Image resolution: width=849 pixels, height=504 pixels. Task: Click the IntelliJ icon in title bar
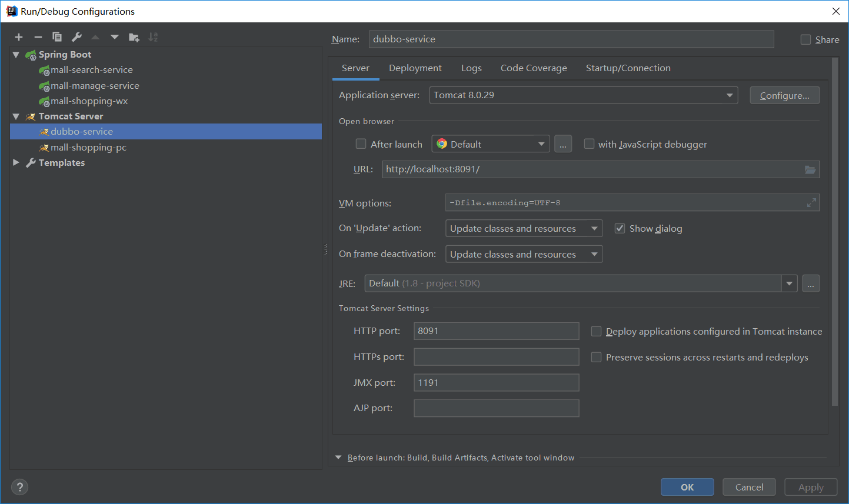pyautogui.click(x=11, y=11)
